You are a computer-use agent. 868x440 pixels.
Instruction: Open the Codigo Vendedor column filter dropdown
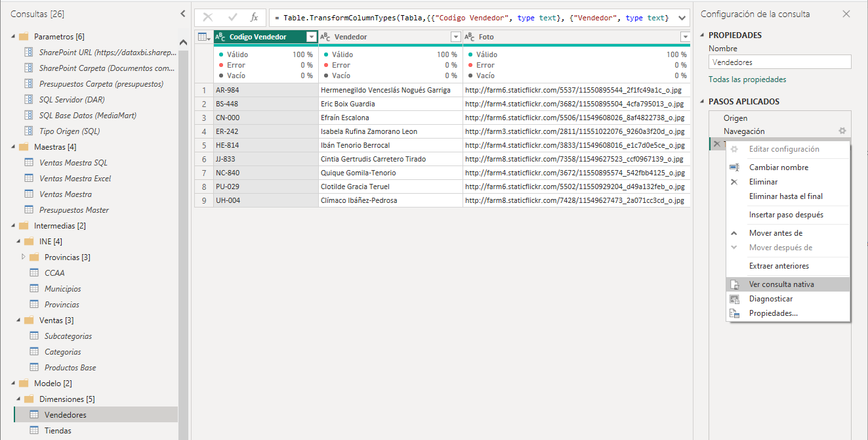(x=312, y=37)
